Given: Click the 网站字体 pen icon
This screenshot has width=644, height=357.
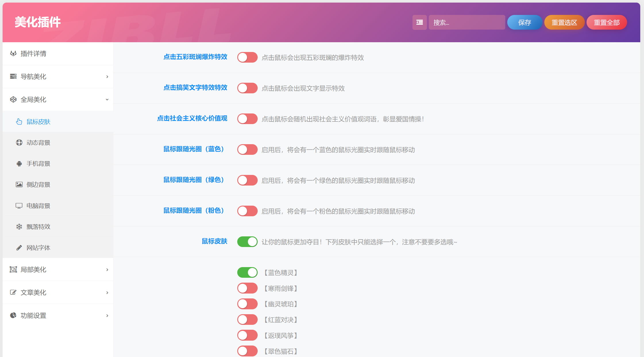Looking at the screenshot, I should [x=19, y=248].
